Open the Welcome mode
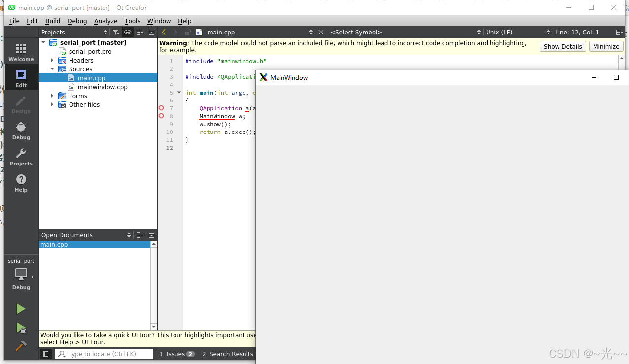The image size is (629, 364). (x=21, y=52)
